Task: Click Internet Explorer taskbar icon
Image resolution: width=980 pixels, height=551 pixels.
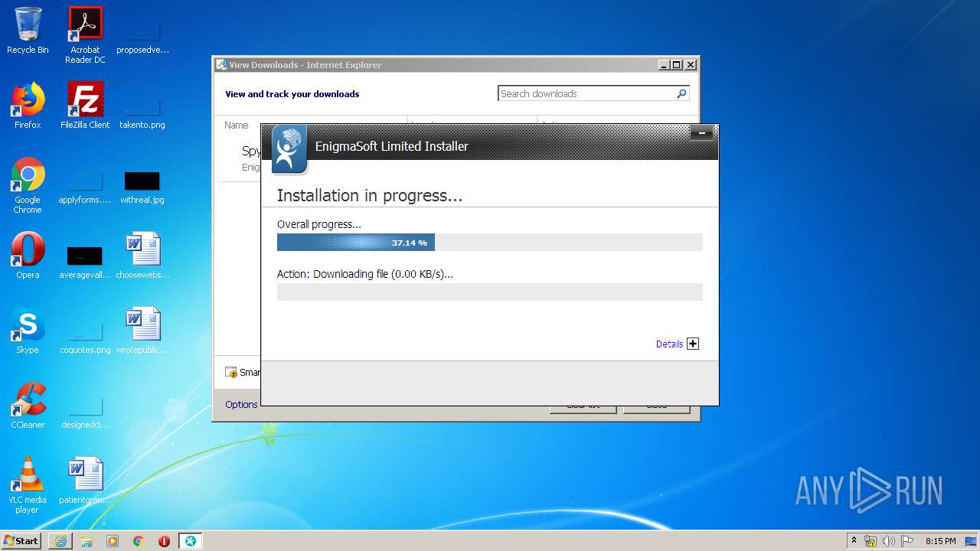Action: tap(60, 541)
